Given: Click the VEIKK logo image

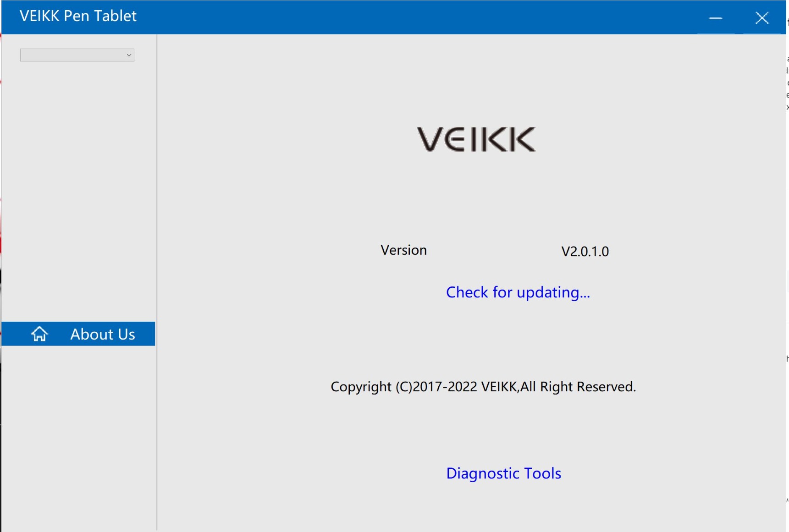Looking at the screenshot, I should pos(476,139).
